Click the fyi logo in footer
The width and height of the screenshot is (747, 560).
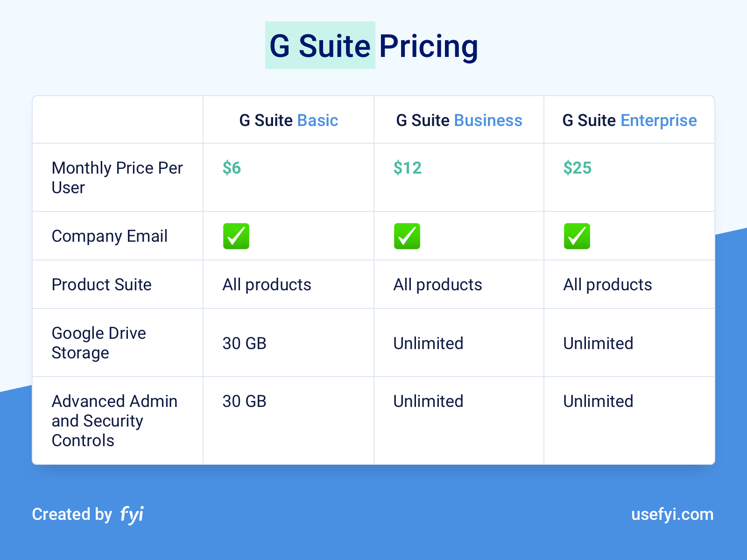[132, 515]
